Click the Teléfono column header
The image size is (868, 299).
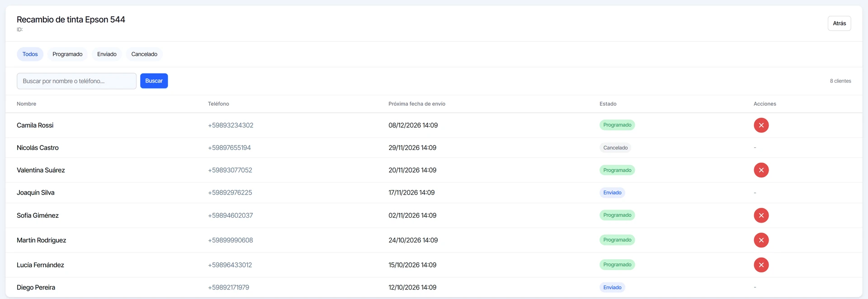tap(218, 104)
